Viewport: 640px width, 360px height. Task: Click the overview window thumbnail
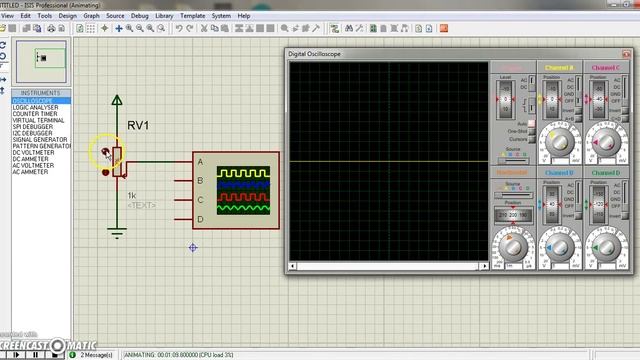click(x=41, y=61)
